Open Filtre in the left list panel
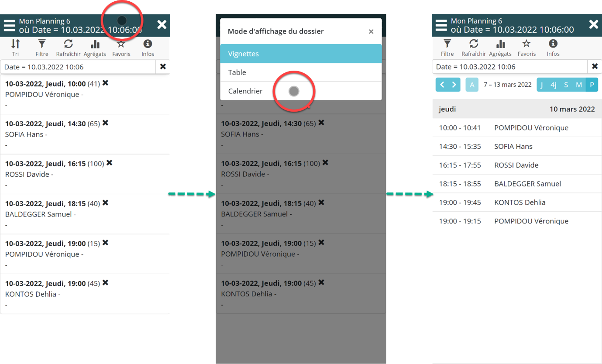The width and height of the screenshot is (602, 364). tap(42, 47)
